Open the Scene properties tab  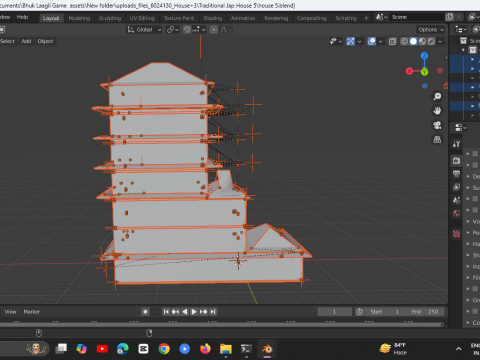[456, 200]
